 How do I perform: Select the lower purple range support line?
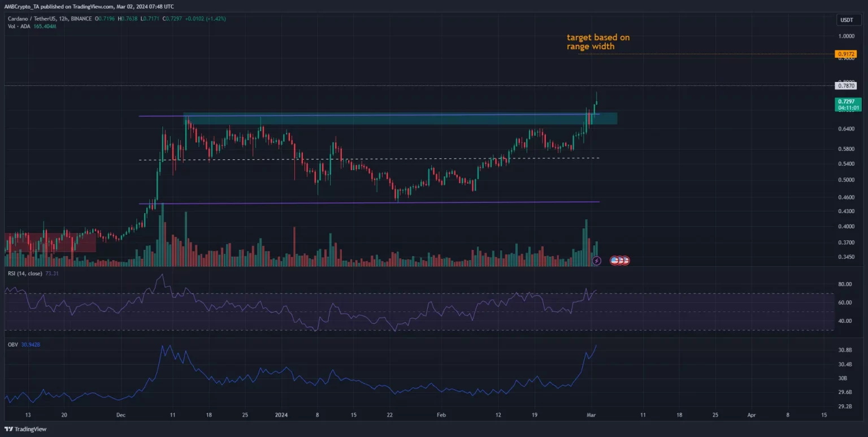pos(367,202)
